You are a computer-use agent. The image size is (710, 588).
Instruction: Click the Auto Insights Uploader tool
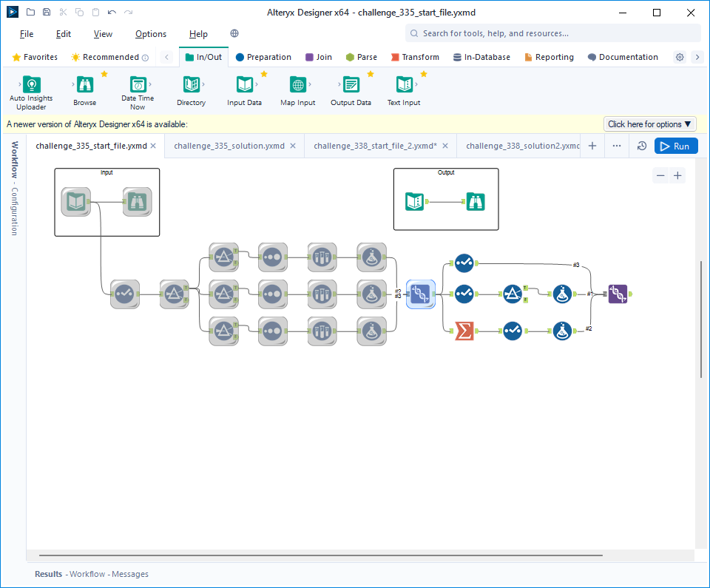tap(31, 84)
